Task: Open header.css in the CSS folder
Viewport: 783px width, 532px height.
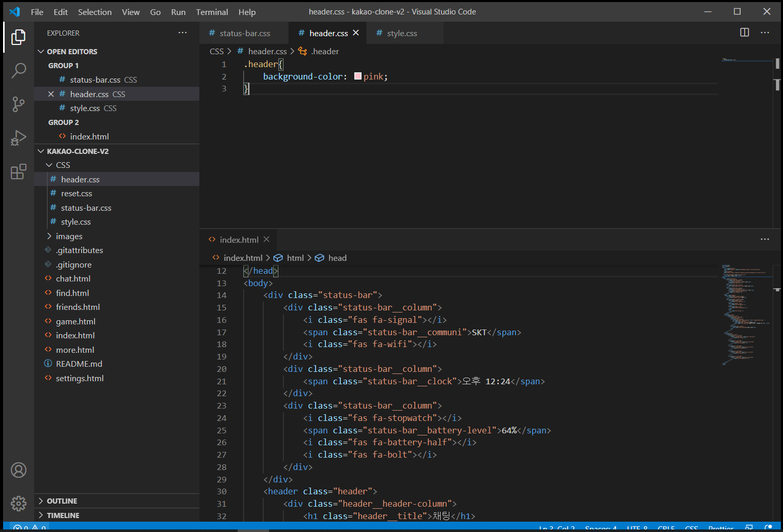Action: [x=117, y=179]
